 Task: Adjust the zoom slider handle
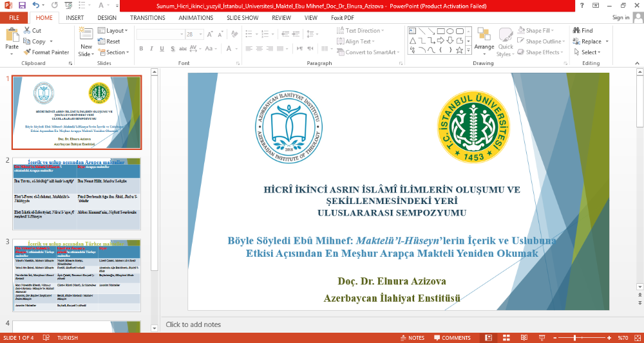pos(574,338)
